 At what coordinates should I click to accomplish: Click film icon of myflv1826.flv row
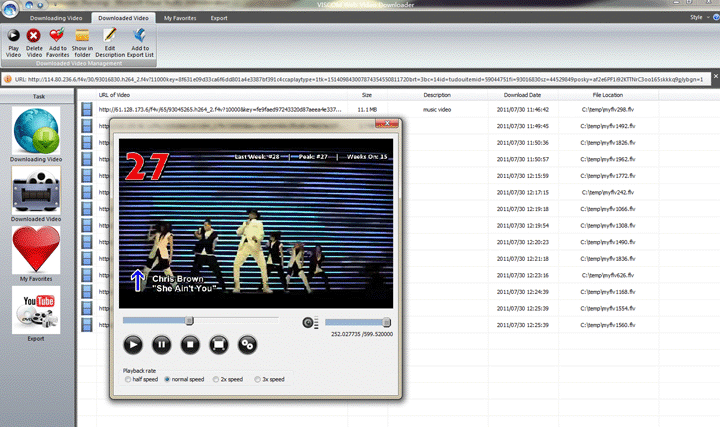87,143
